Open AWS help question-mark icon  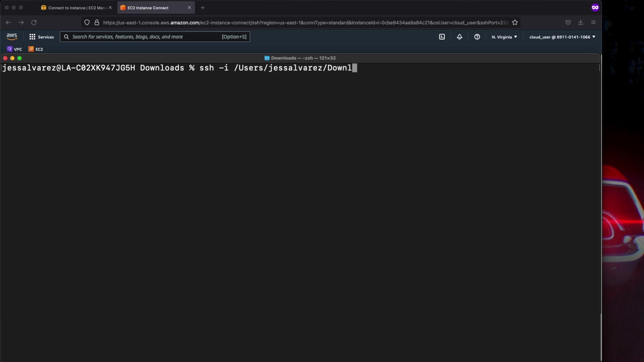click(x=477, y=37)
